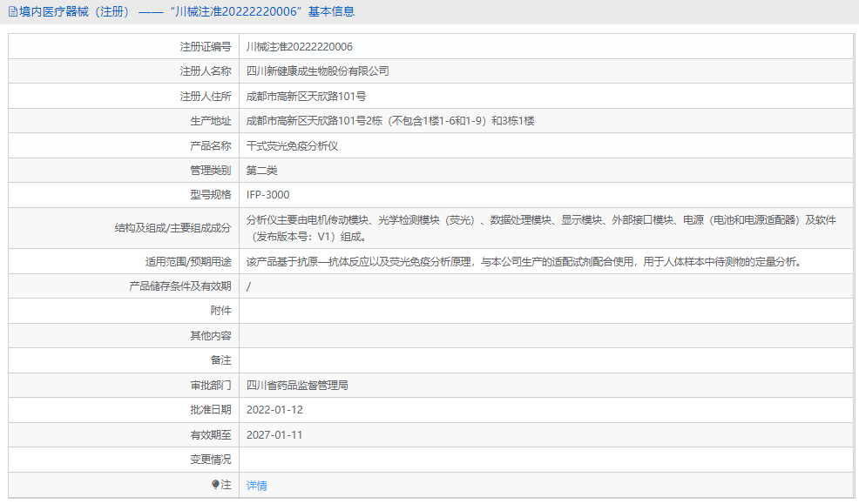Click the 有效期至 label

tap(210, 435)
